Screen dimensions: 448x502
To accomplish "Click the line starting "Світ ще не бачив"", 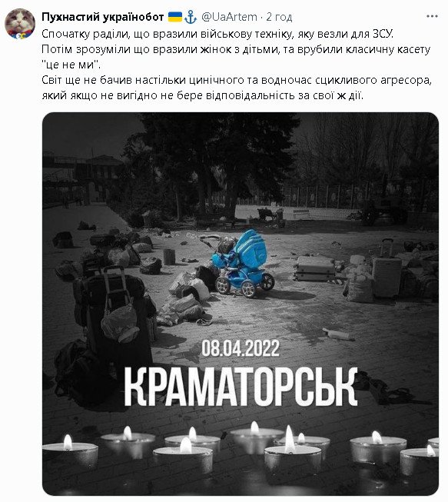I will click(x=237, y=80).
